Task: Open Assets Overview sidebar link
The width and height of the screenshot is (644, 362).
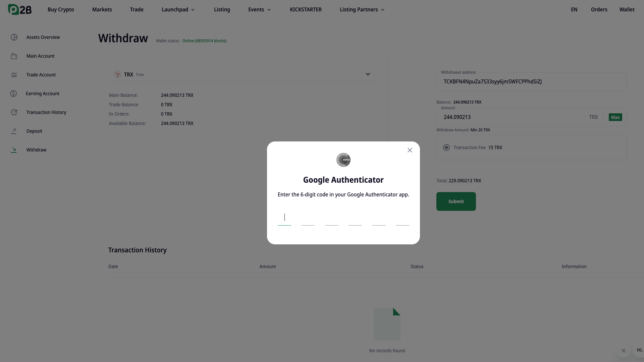Action: (x=43, y=37)
